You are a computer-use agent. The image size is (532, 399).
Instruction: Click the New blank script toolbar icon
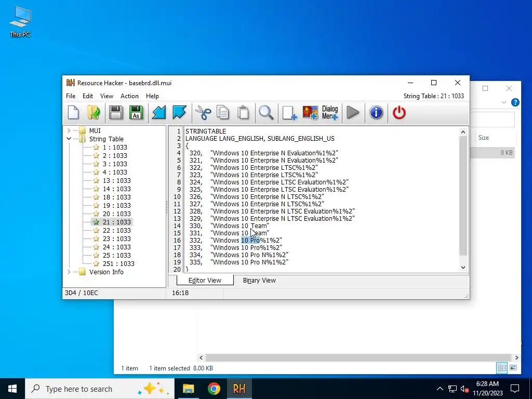[73, 113]
